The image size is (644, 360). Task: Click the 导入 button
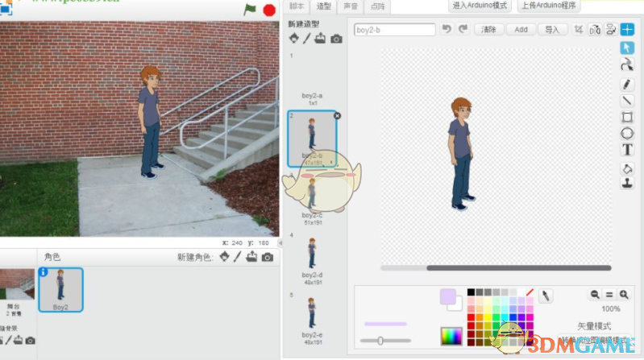pyautogui.click(x=552, y=30)
